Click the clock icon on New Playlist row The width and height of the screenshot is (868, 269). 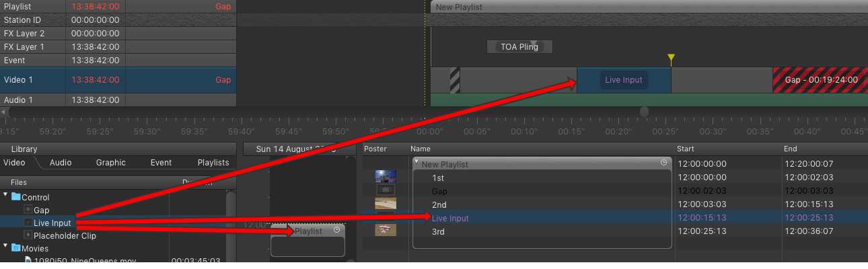click(x=663, y=163)
